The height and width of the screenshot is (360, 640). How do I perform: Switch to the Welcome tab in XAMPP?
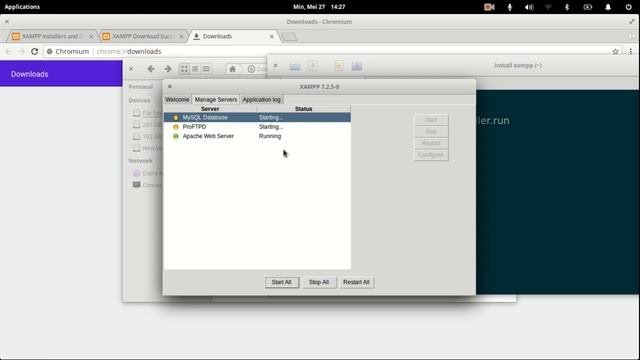click(177, 100)
